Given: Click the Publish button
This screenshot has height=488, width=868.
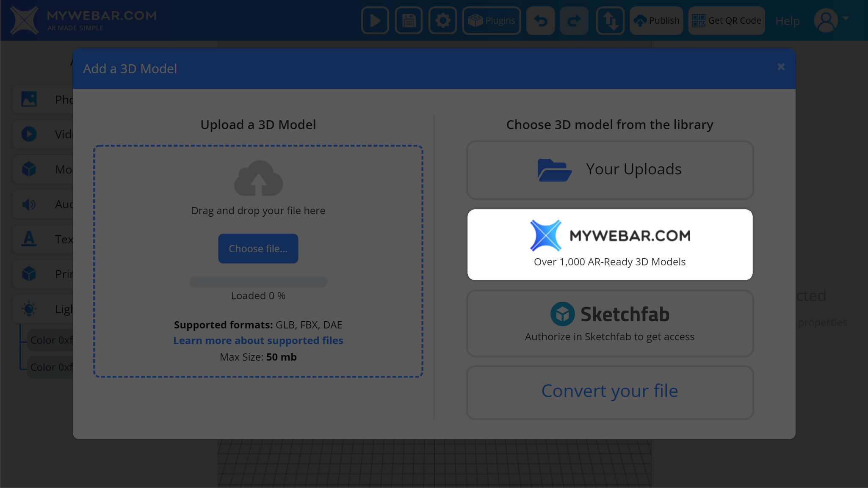Looking at the screenshot, I should tap(656, 20).
